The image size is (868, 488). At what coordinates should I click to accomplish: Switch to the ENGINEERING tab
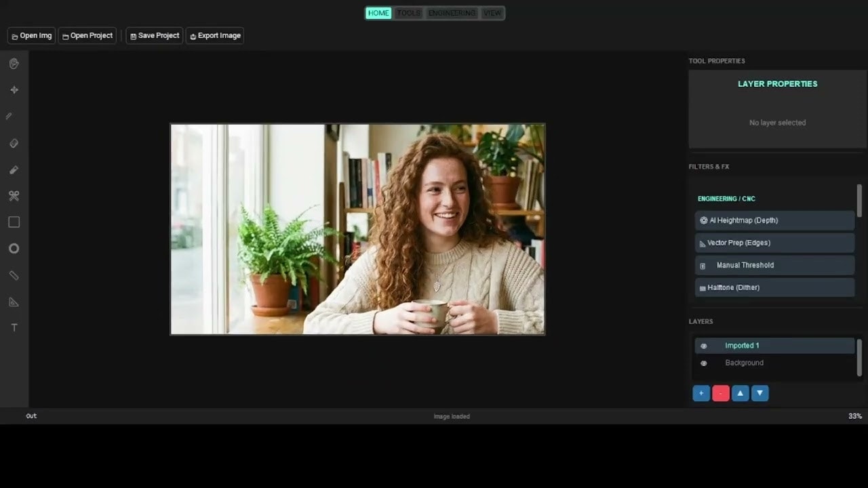[x=452, y=13]
